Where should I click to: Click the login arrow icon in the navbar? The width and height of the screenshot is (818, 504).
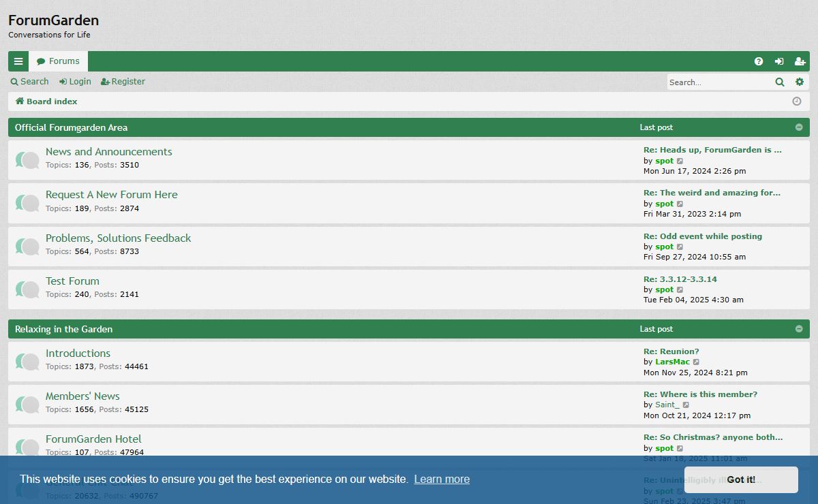coord(779,61)
